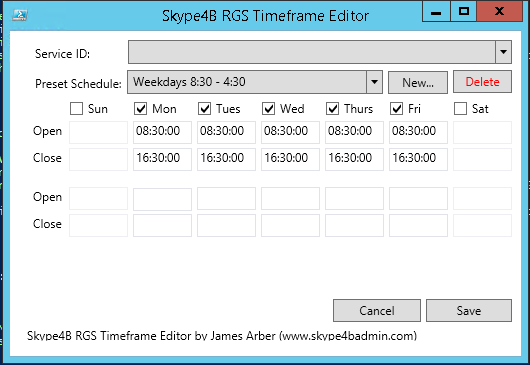The height and width of the screenshot is (365, 530).
Task: Click the Cancel button
Action: tap(377, 310)
